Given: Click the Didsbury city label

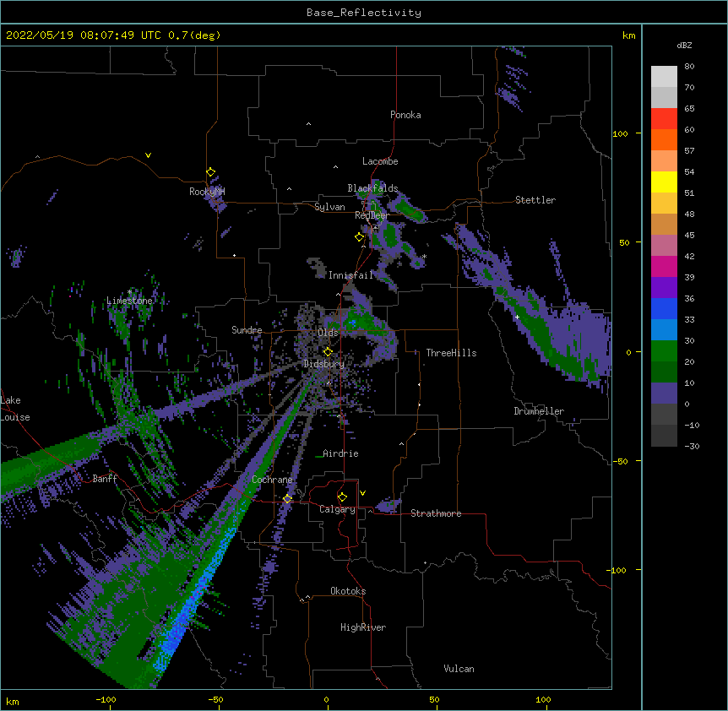Looking at the screenshot, I should 324,364.
